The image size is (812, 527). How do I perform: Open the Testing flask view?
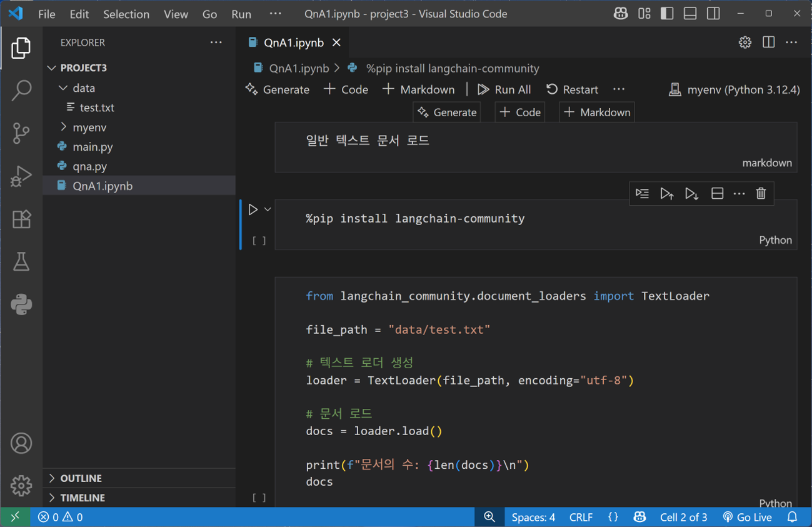(x=21, y=261)
